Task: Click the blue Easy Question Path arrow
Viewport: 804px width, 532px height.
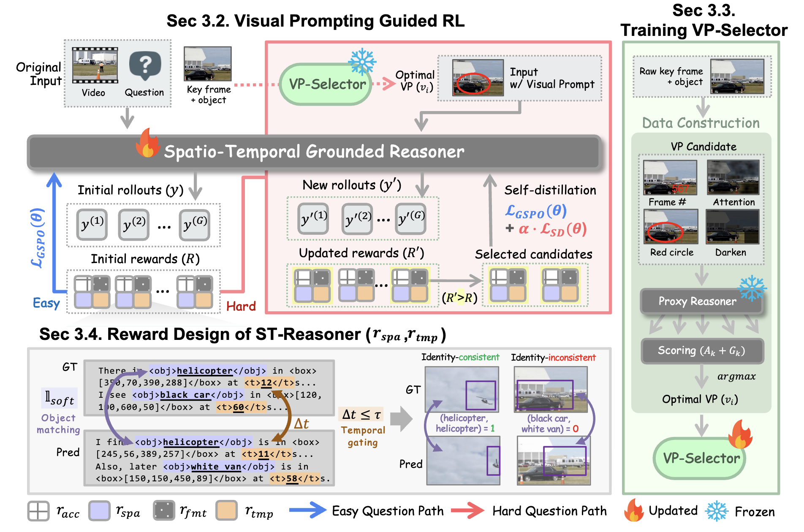Action: pyautogui.click(x=307, y=510)
